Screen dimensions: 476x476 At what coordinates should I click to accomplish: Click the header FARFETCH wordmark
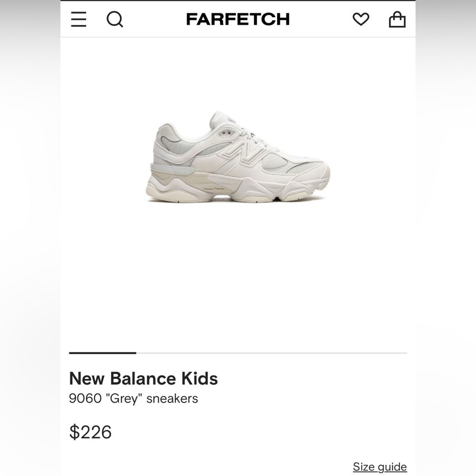[238, 20]
